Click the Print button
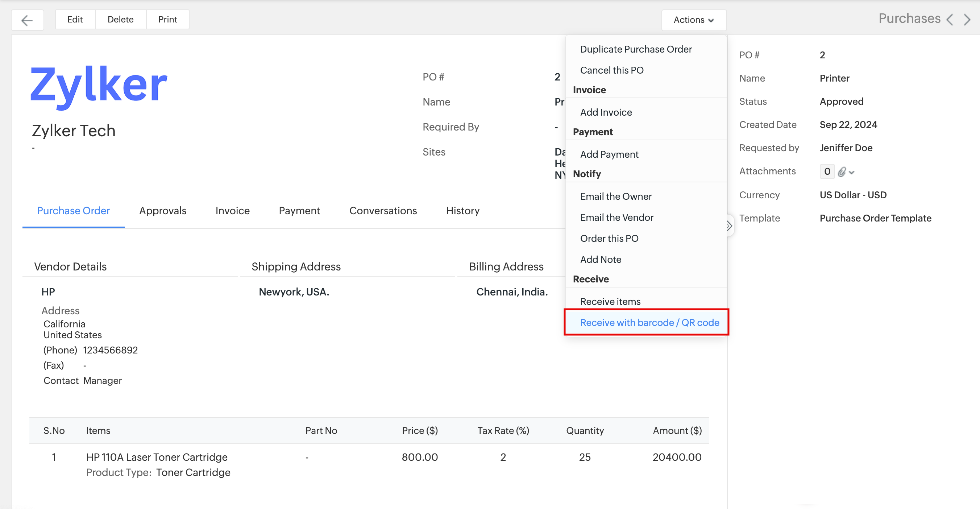The height and width of the screenshot is (509, 980). (167, 20)
